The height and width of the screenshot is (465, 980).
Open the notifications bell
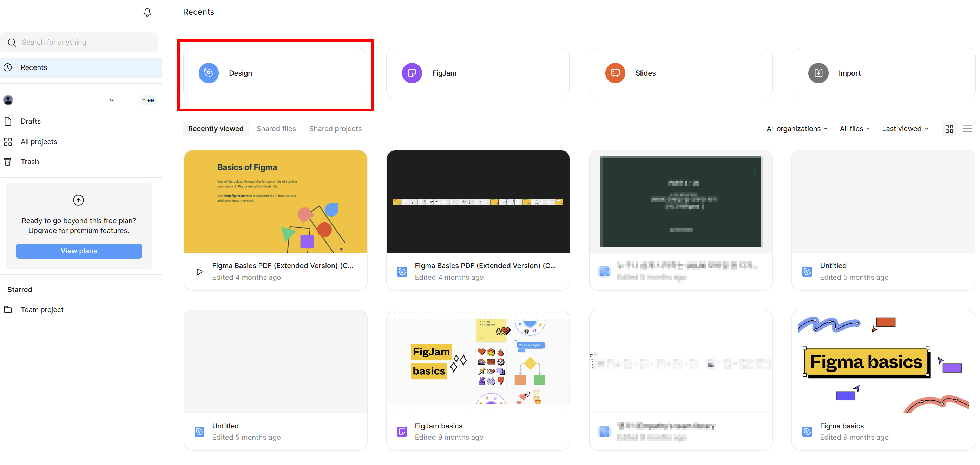pos(147,12)
